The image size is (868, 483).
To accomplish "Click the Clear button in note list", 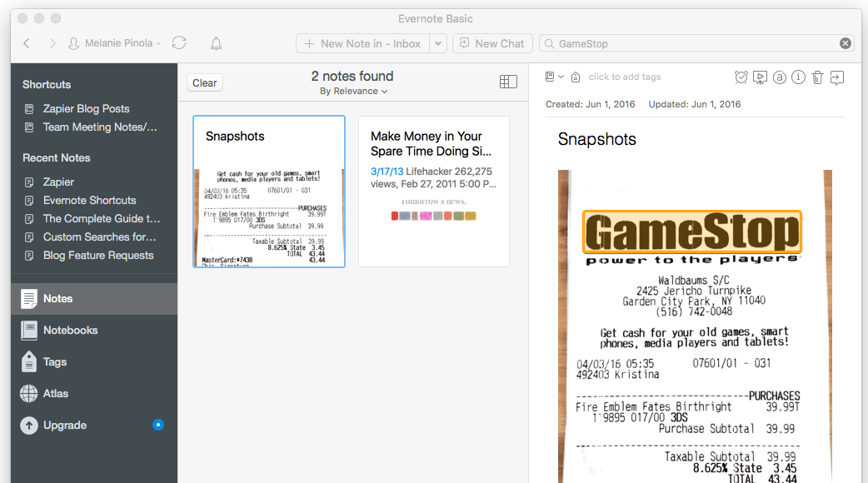I will [205, 83].
